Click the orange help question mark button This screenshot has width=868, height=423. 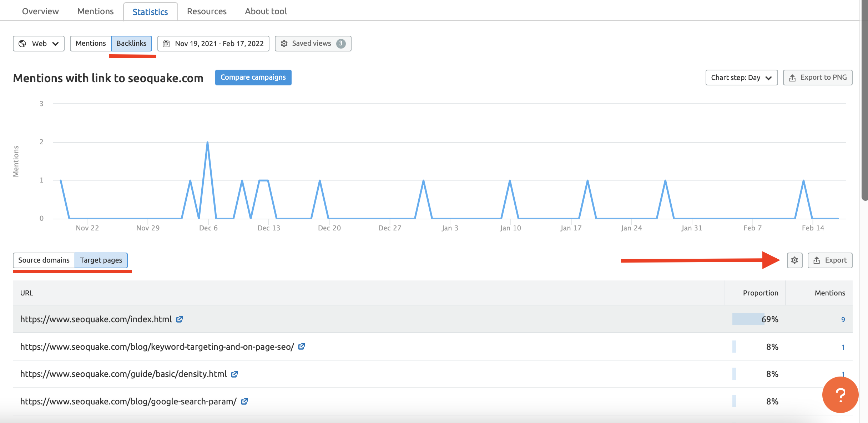[x=840, y=395]
